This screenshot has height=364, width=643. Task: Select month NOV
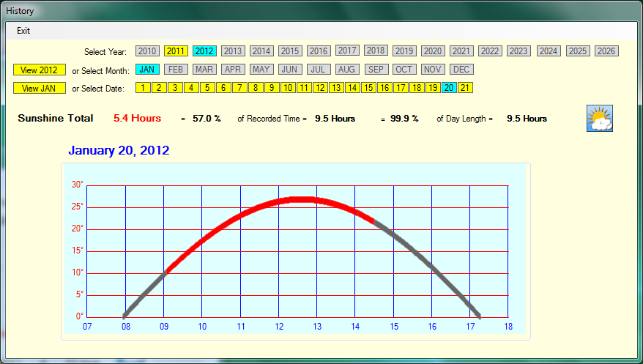click(433, 70)
